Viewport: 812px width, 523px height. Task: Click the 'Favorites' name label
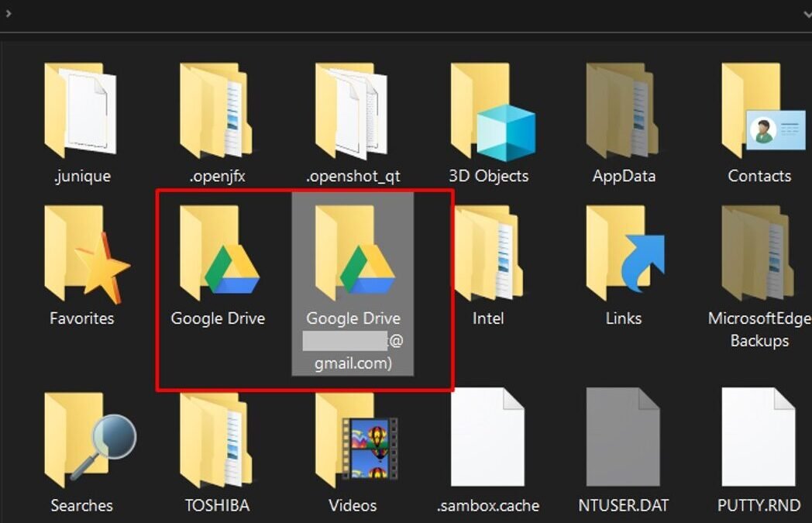[82, 318]
